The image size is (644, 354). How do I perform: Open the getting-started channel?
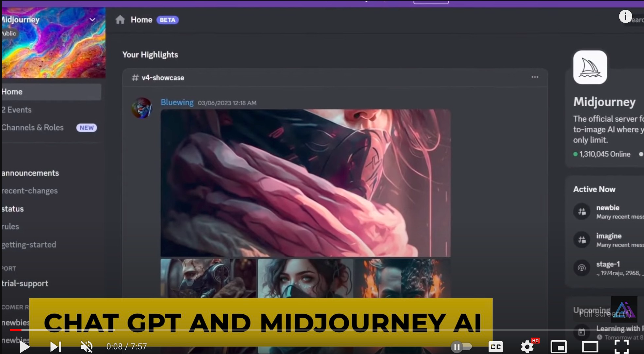(x=29, y=245)
